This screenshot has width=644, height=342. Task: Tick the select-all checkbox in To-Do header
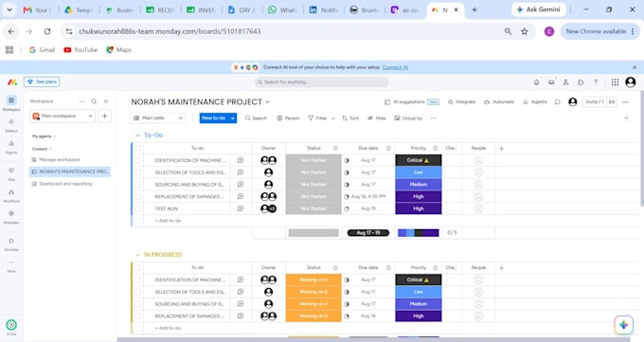pyautogui.click(x=138, y=149)
